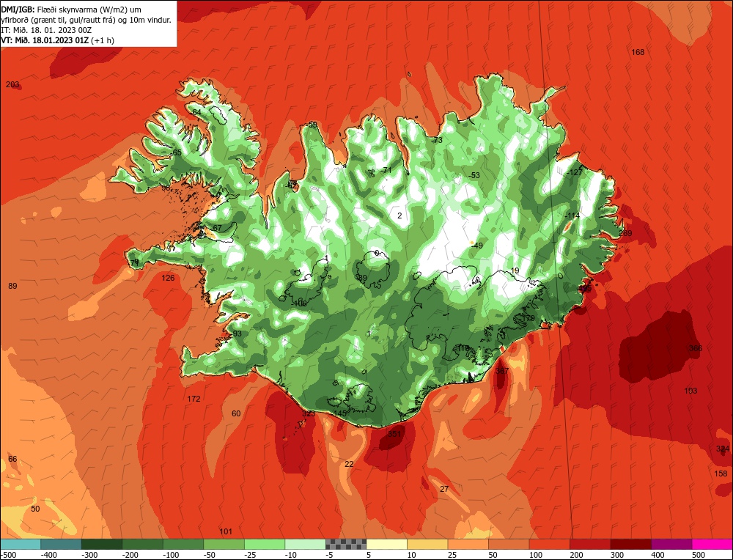Click the heat flux value 269 on the map
This screenshot has width=733, height=560.
tap(625, 233)
